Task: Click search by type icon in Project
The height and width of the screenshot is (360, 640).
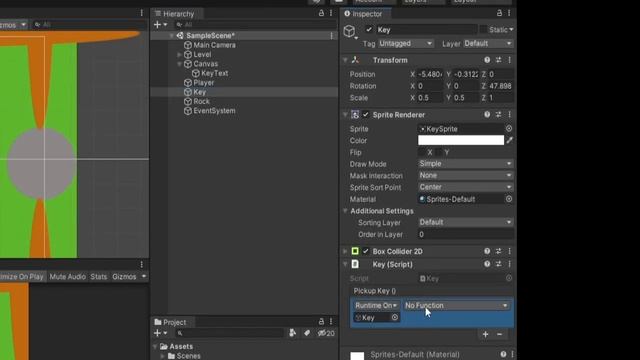Action: click(292, 333)
